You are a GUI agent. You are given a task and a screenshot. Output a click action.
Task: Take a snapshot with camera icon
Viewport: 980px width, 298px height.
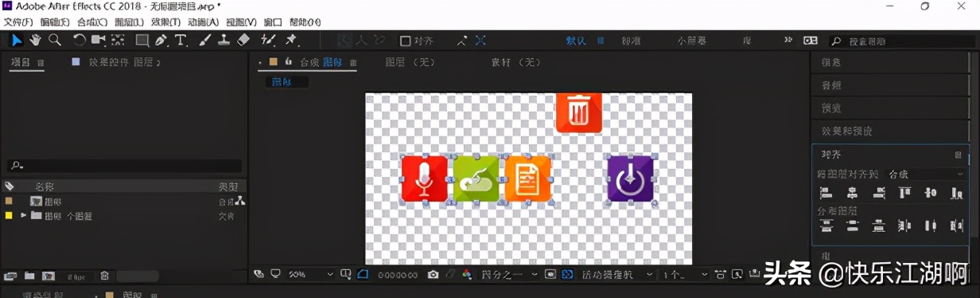(x=433, y=274)
